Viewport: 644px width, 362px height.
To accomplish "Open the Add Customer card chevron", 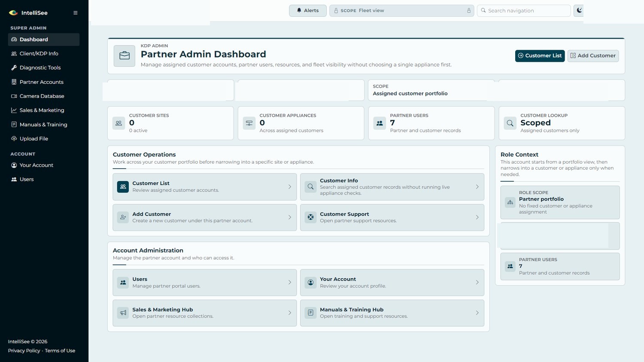I will pos(290,217).
